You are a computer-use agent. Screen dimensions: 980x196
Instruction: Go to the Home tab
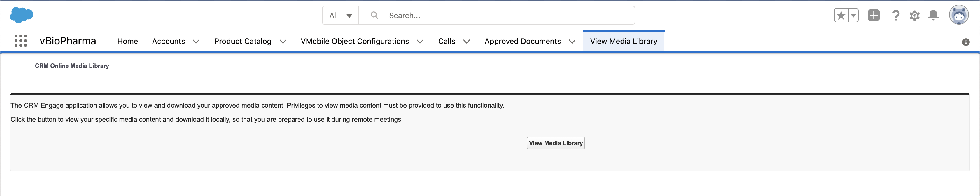pos(127,41)
